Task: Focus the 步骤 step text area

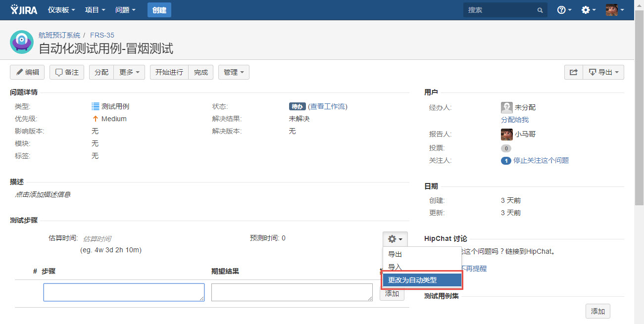Action: pyautogui.click(x=124, y=292)
